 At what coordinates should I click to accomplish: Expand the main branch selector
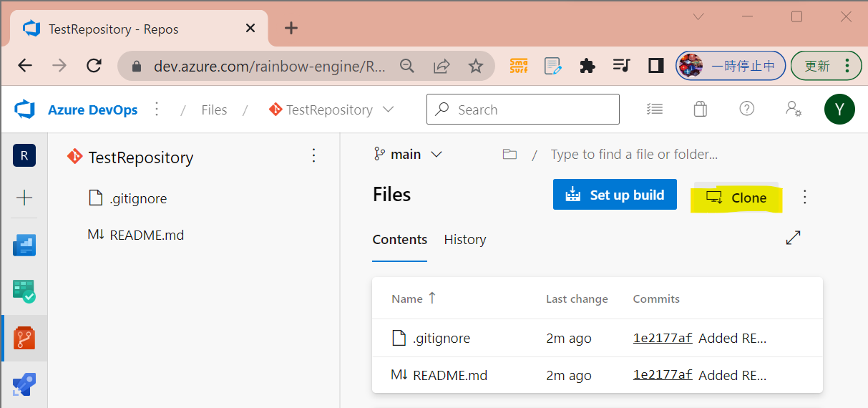click(409, 154)
